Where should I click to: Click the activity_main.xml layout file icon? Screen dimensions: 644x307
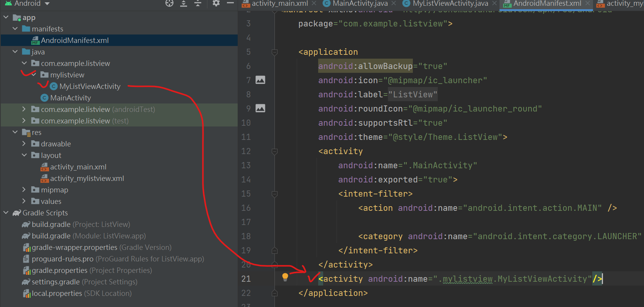click(44, 167)
